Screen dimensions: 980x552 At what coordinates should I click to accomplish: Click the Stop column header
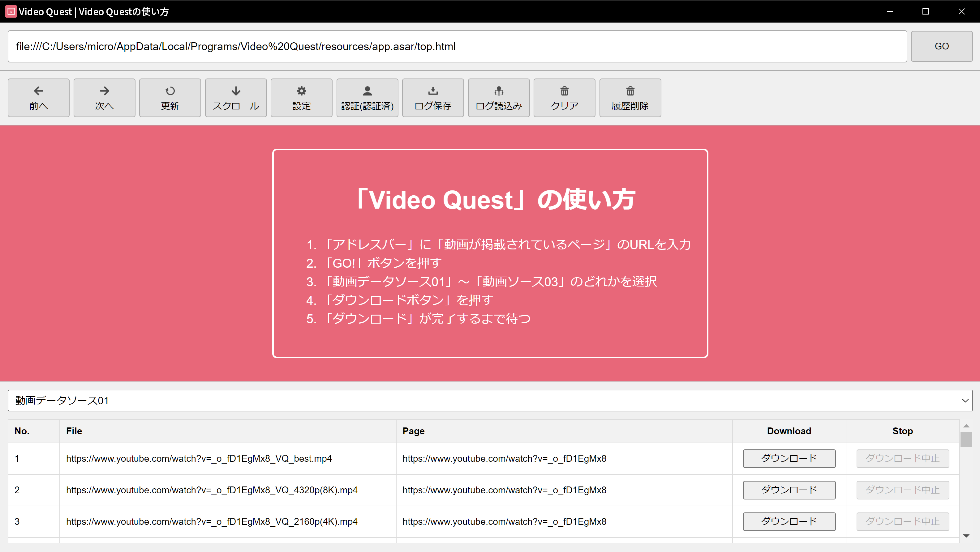point(902,431)
